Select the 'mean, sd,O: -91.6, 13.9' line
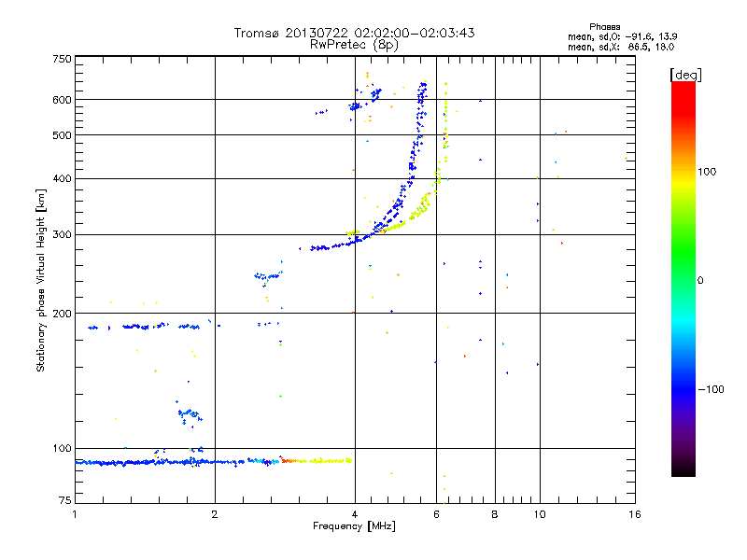The image size is (747, 560). click(622, 36)
